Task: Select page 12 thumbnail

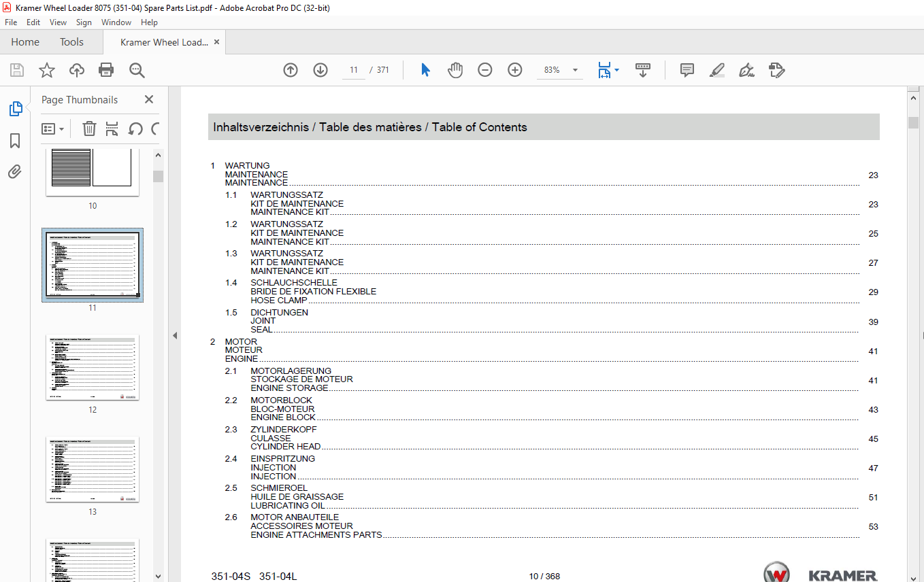Action: click(93, 367)
